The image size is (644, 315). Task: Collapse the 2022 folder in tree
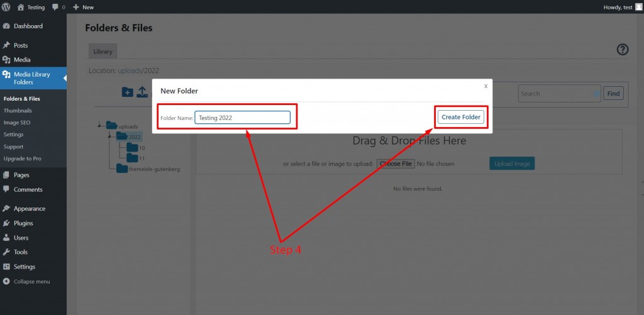pos(109,136)
